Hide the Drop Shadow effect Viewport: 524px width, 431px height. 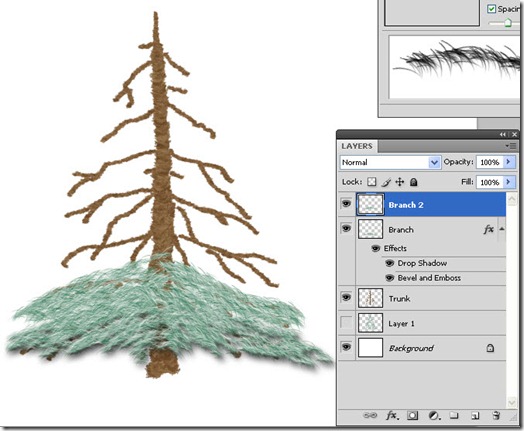coord(390,263)
